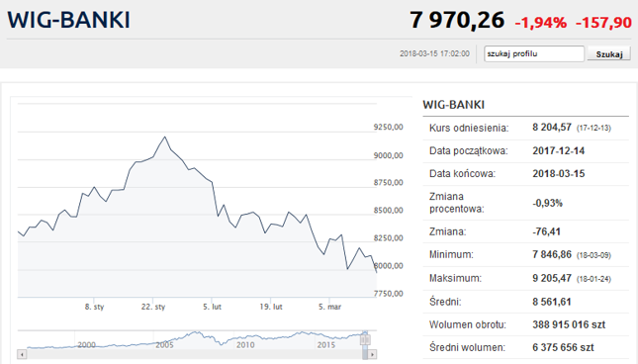Click the '5. lut' date axis label
Screen dimensions: 638x364
(x=212, y=307)
